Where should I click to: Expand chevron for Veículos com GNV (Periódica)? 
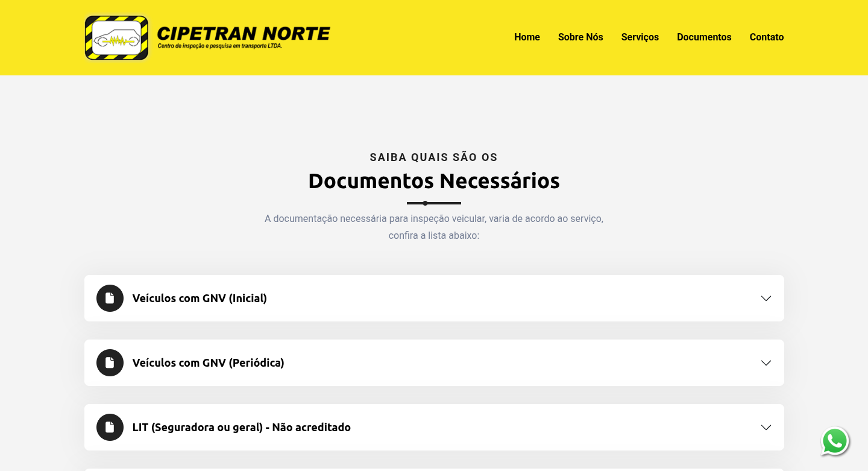[766, 363]
